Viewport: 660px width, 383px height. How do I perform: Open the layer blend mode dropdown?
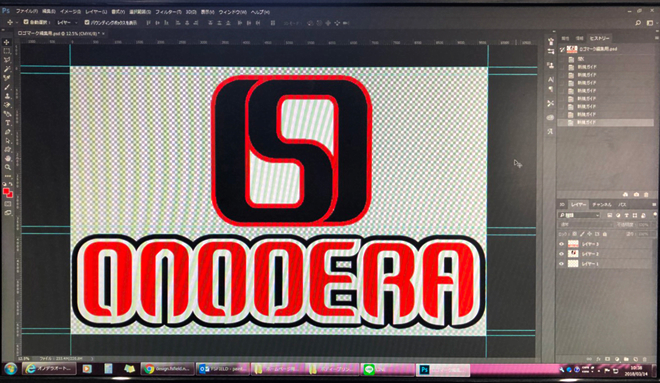coord(586,225)
